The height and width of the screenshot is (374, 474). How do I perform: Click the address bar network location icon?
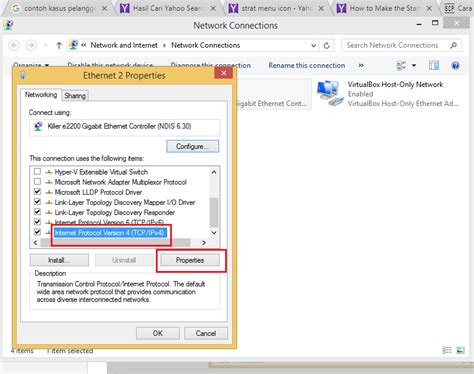[x=73, y=45]
